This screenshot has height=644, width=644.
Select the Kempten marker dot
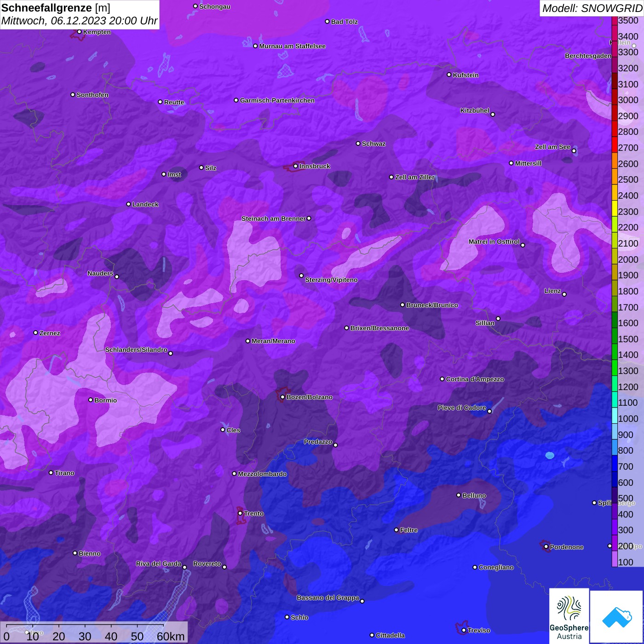[79, 32]
